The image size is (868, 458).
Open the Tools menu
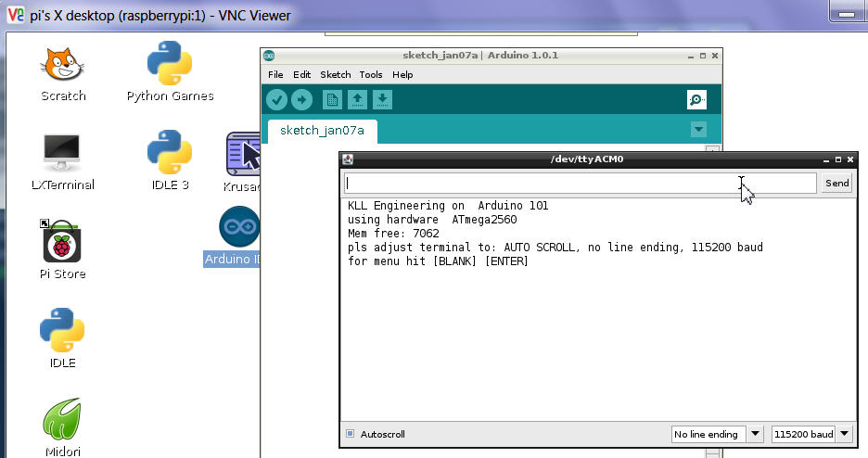371,74
